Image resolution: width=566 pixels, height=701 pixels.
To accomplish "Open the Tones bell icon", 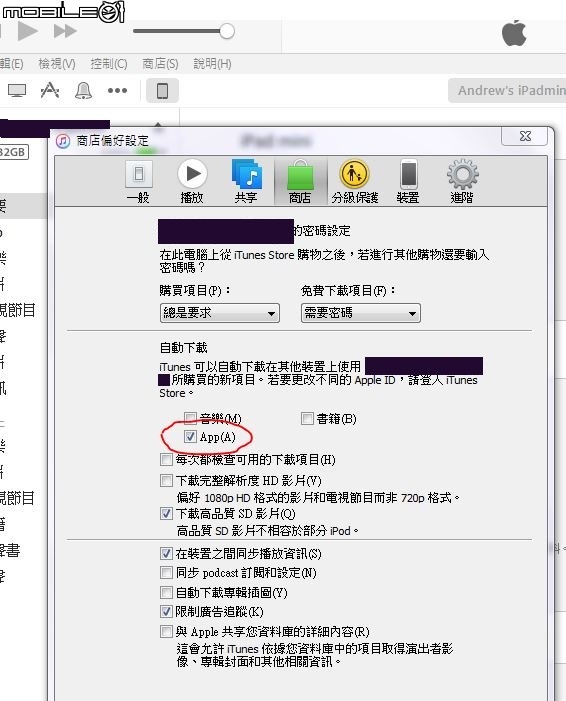I will click(84, 91).
